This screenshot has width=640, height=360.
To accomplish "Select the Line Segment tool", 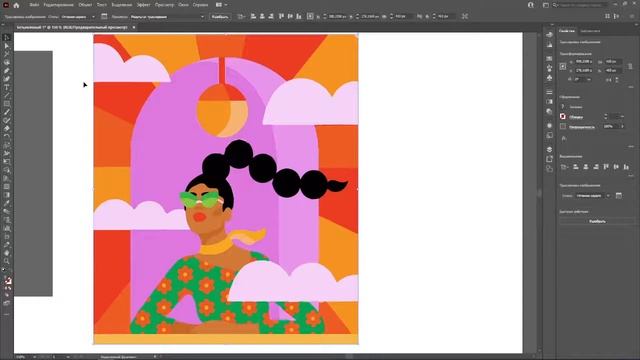I will coord(7,96).
